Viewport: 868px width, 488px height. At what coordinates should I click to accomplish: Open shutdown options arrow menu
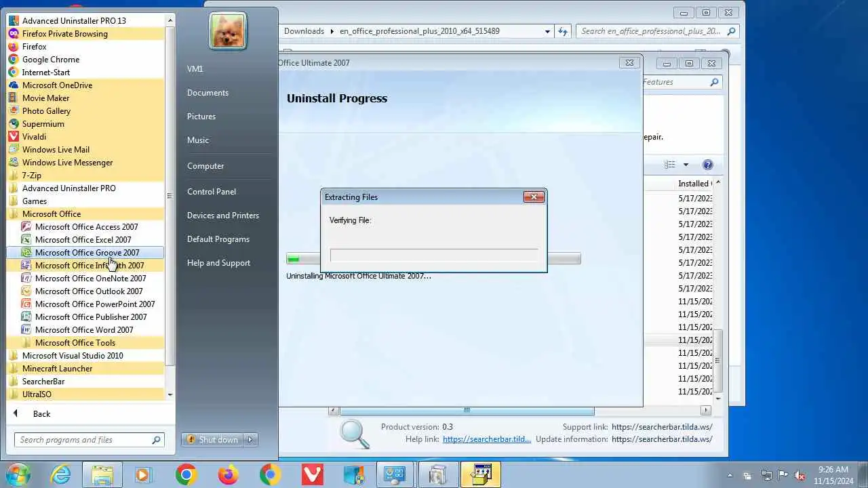250,439
